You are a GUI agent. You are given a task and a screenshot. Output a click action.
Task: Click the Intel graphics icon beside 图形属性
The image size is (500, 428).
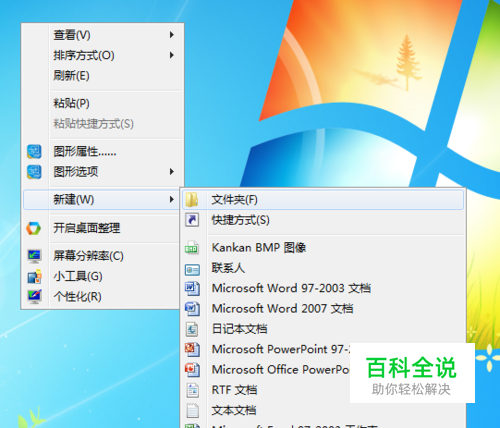(x=34, y=152)
